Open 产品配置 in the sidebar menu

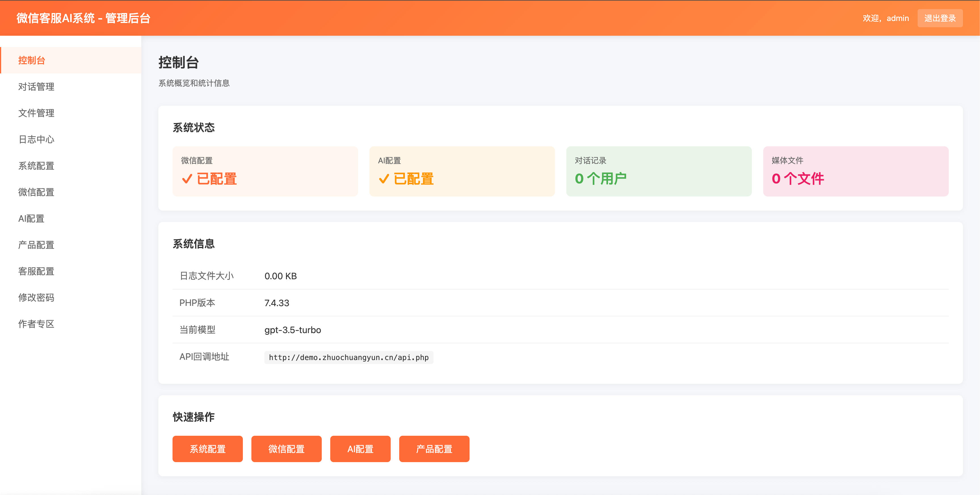[71, 245]
